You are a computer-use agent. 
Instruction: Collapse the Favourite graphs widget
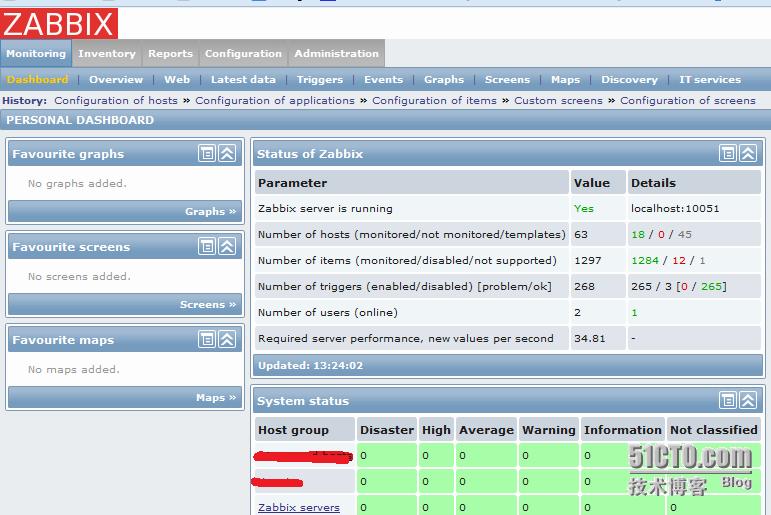tap(227, 153)
